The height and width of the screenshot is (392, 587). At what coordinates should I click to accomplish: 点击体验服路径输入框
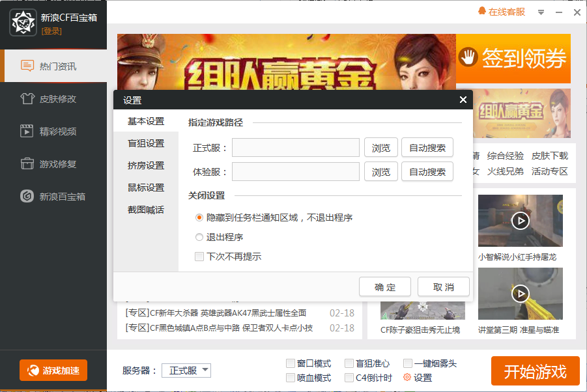point(295,173)
